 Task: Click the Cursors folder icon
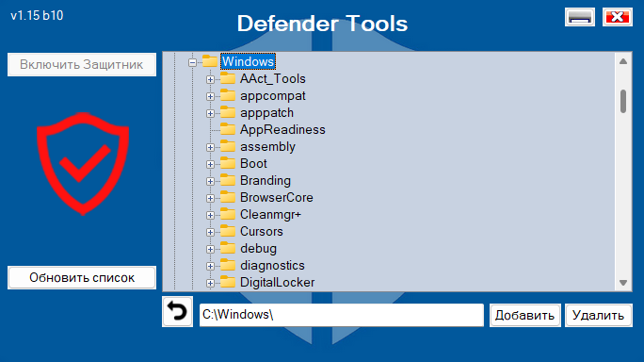pos(228,231)
